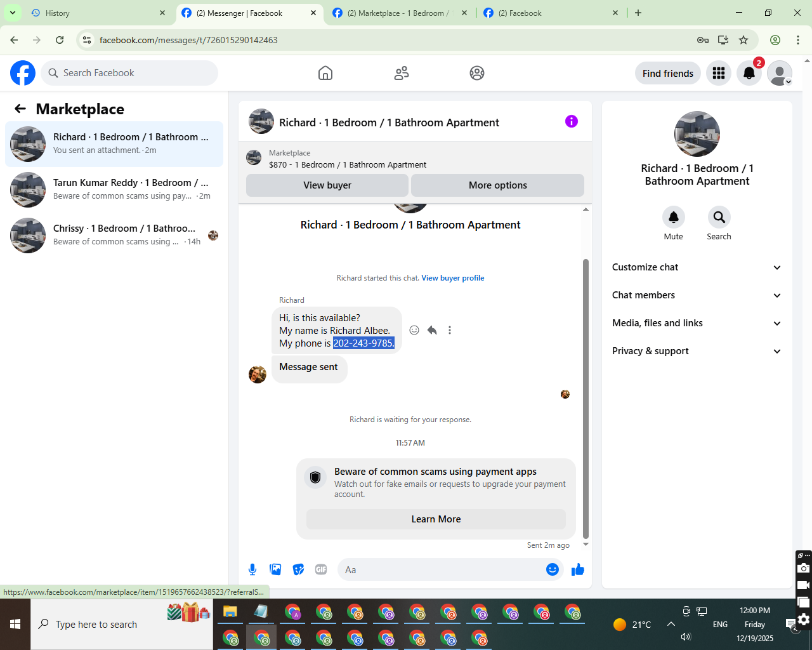Open tab search dropdown arrow in Chrome
812x650 pixels.
[x=13, y=13]
